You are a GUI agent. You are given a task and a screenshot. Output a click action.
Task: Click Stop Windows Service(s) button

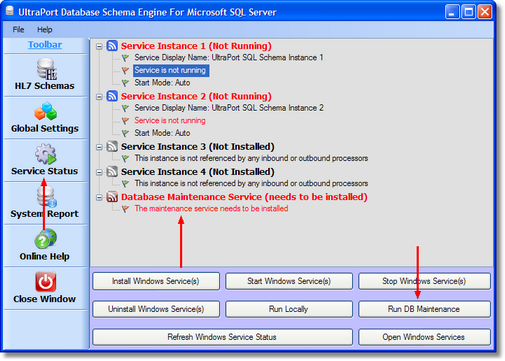click(x=424, y=281)
